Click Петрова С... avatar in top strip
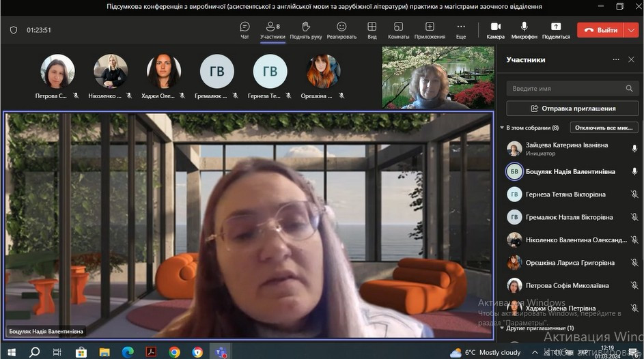This screenshot has height=359, width=644. click(57, 72)
